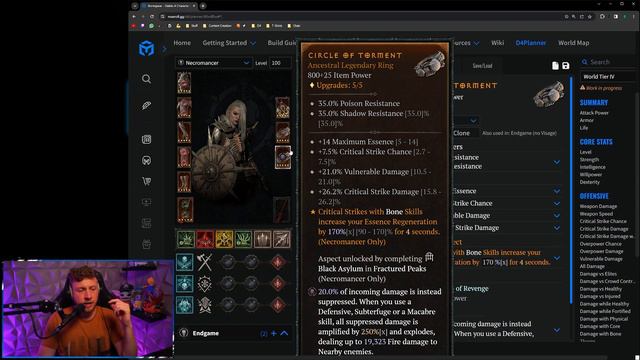
Task: Select the gloves equipment slot
Action: 184,132
